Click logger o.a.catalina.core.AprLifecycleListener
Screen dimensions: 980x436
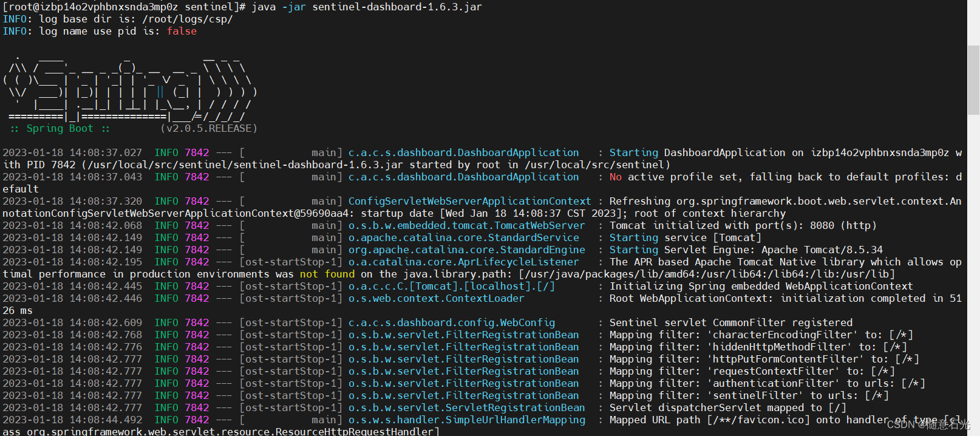coord(464,262)
